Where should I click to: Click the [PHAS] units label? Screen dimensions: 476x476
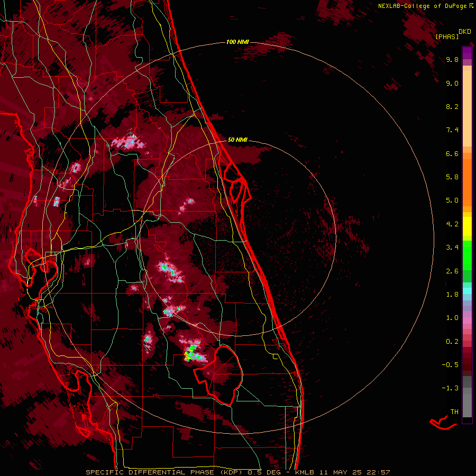coord(447,36)
